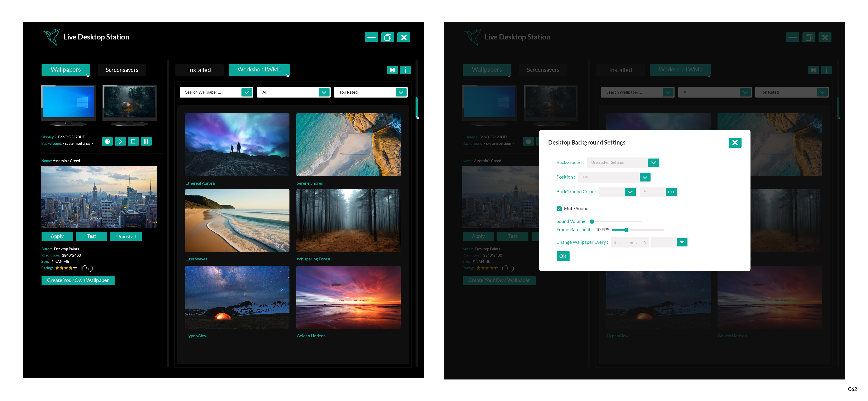The image size is (868, 401).
Task: Click the settings icon beside the info button
Action: click(392, 70)
